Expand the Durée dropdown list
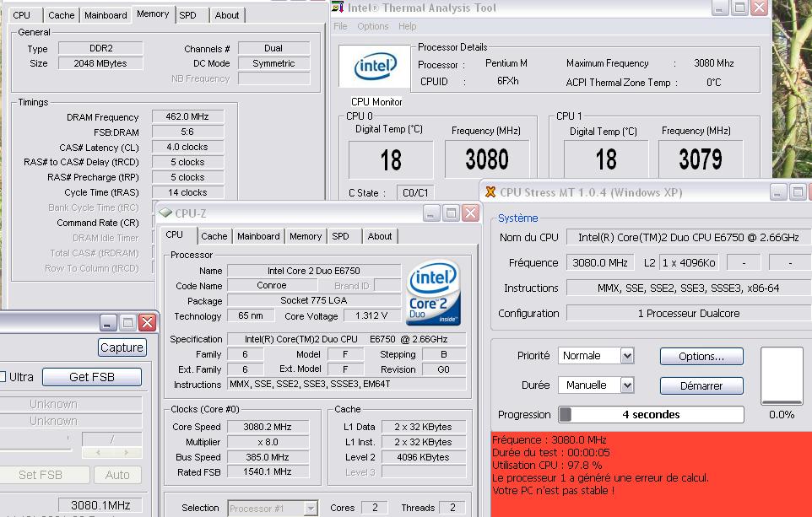Screen dimensions: 812x517 click(627, 385)
